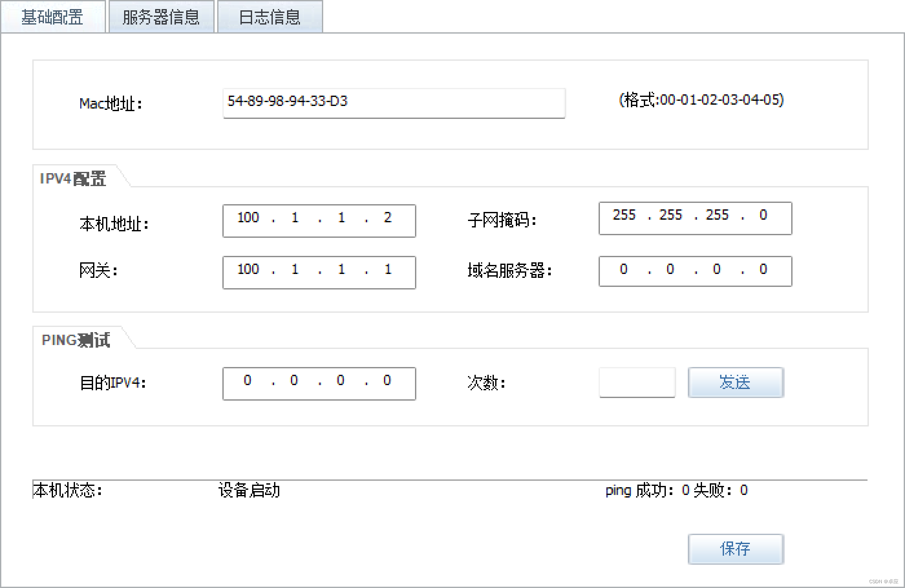Click the last octet of 本机地址

387,218
